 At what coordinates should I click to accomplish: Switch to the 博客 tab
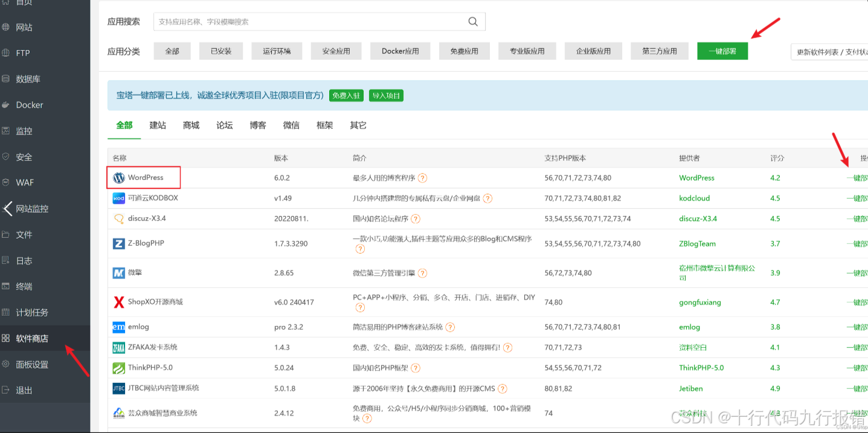click(x=258, y=125)
